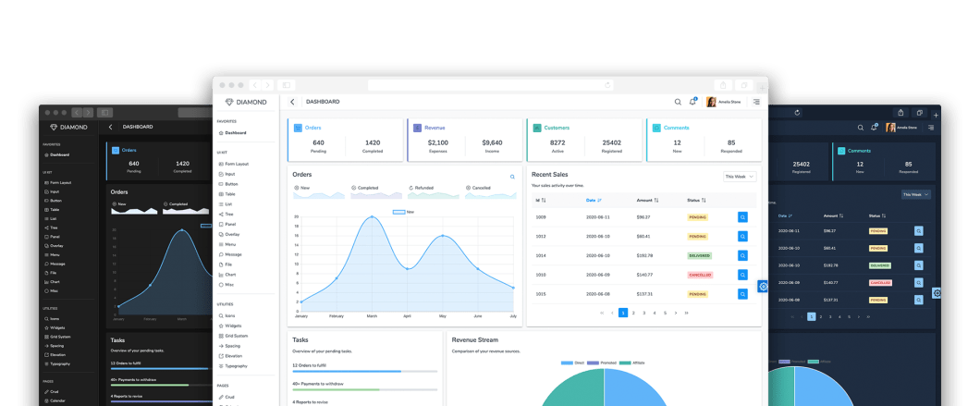Image resolution: width=980 pixels, height=406 pixels.
Task: Sort Recent Sales by Status in front window
Action: (697, 200)
